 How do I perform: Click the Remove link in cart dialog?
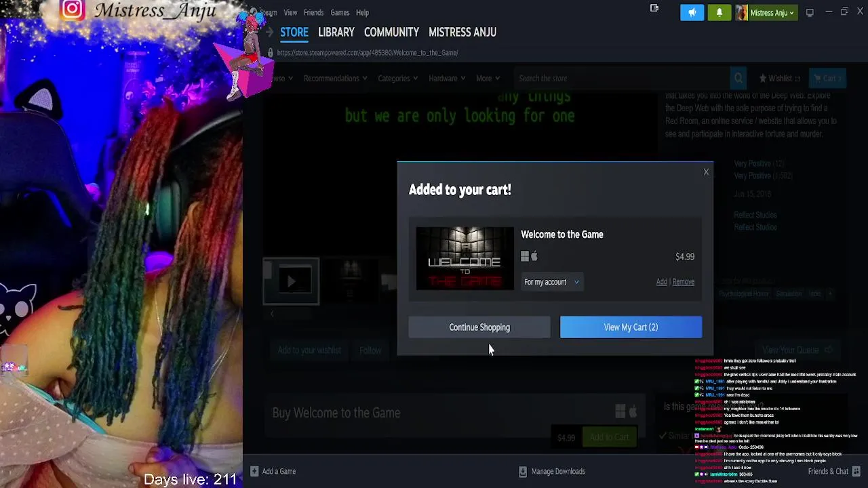pos(683,282)
